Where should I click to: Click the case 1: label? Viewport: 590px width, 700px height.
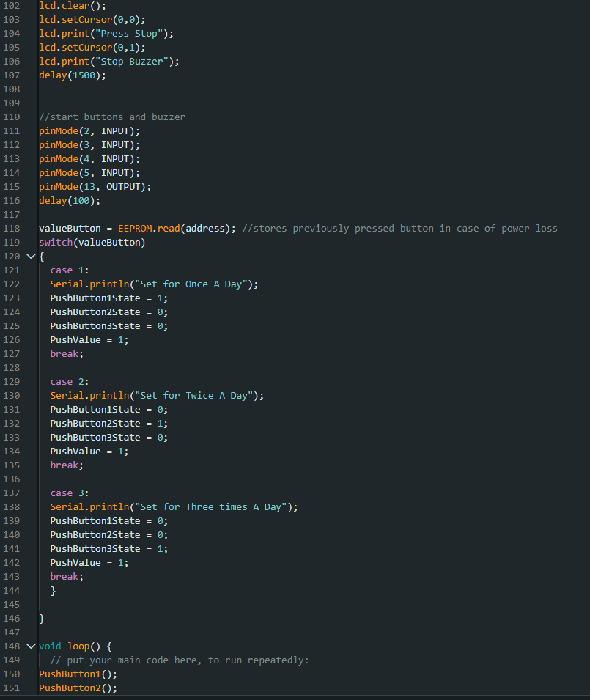70,270
